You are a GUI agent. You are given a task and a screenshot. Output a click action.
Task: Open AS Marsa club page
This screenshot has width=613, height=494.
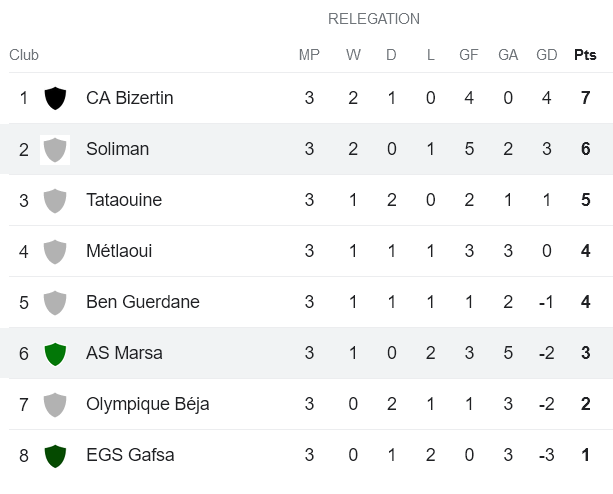point(124,353)
